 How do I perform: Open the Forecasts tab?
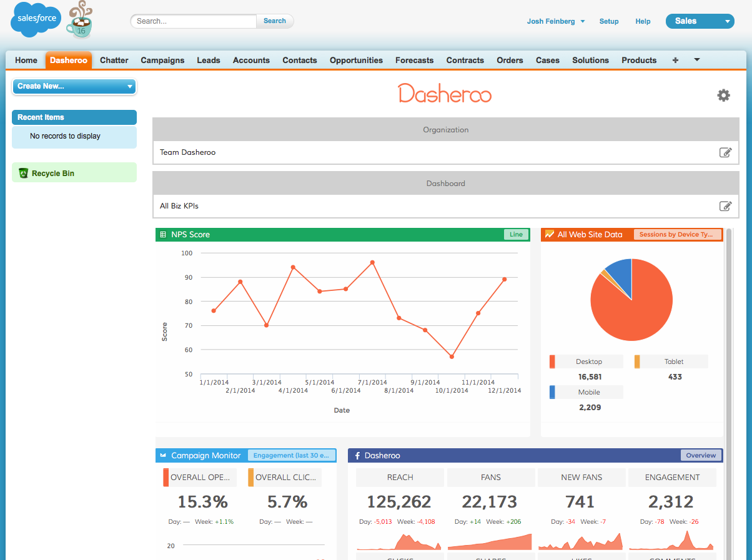pos(414,60)
